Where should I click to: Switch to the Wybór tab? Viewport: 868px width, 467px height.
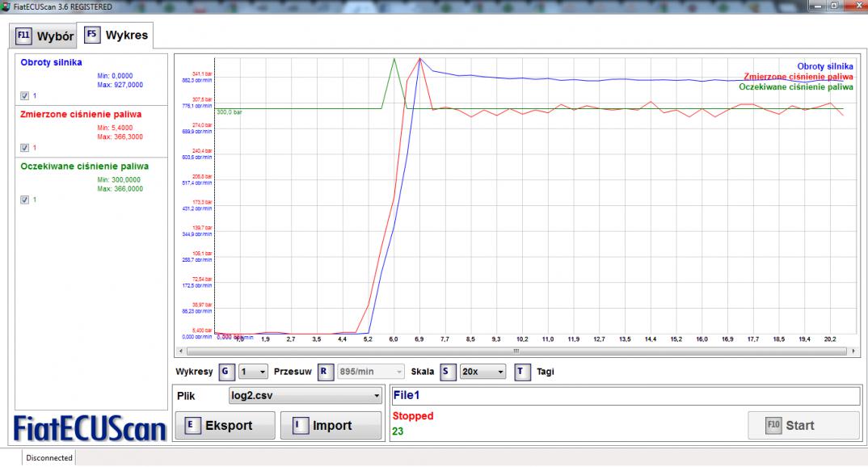click(44, 36)
